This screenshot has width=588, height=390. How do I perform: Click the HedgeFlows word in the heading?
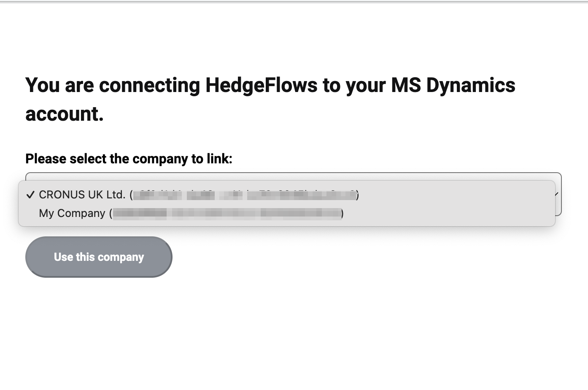pyautogui.click(x=261, y=85)
